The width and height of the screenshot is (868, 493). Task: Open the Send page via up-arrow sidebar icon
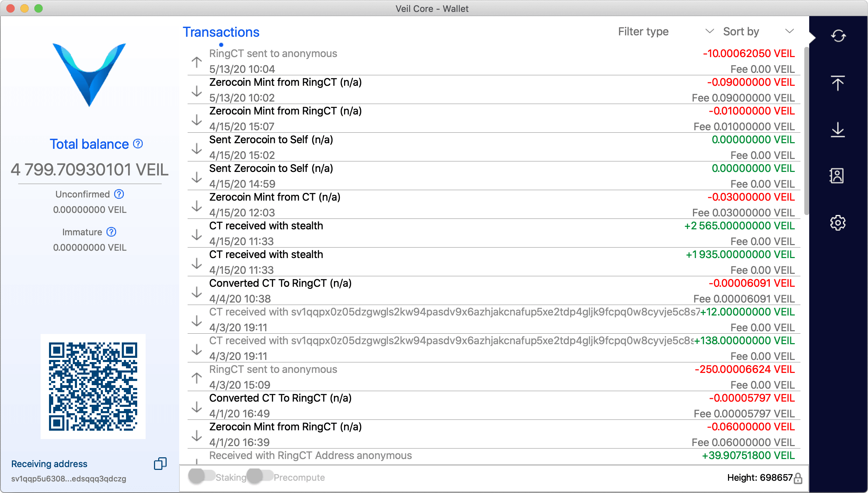coord(838,83)
